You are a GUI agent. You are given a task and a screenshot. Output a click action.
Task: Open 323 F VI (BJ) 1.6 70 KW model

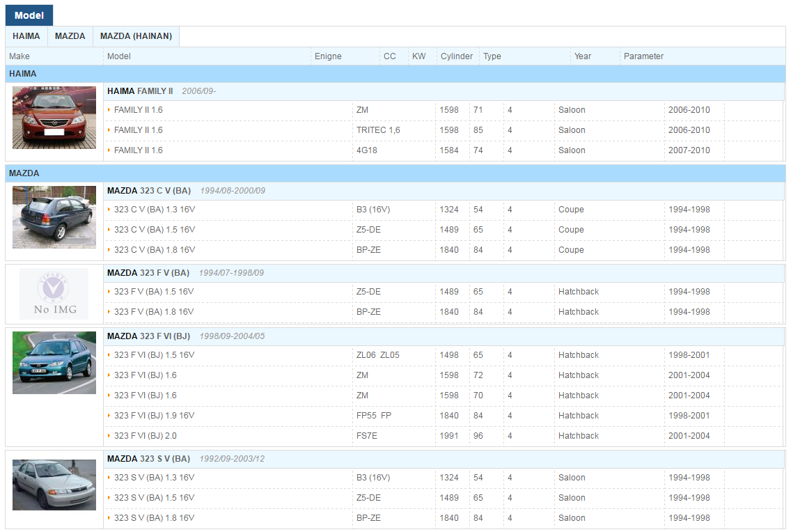point(146,396)
